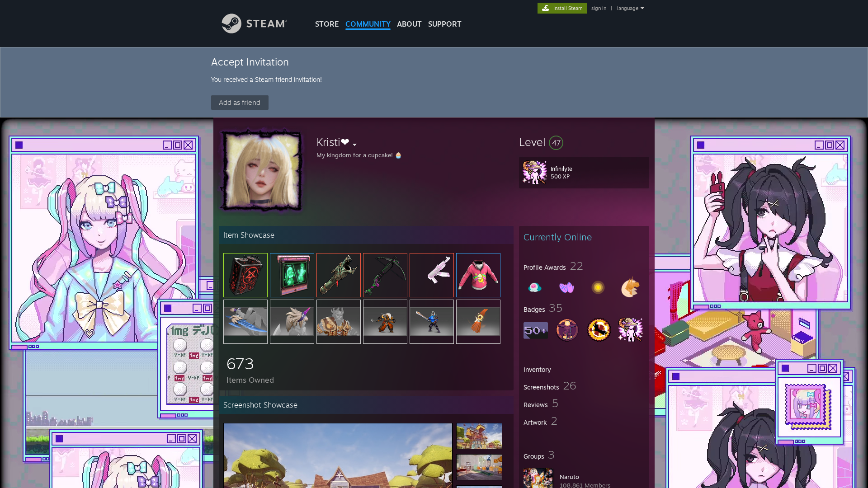
Task: Click the Install Steam button
Action: 562,8
